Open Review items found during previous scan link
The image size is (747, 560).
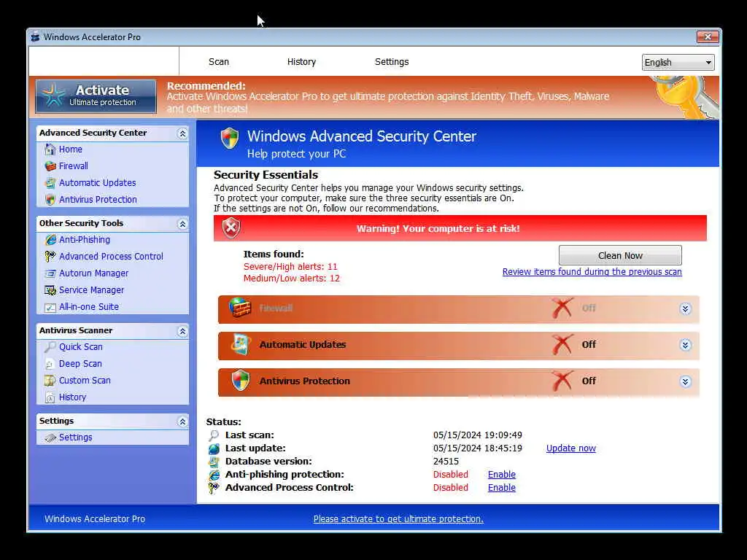[x=592, y=272]
